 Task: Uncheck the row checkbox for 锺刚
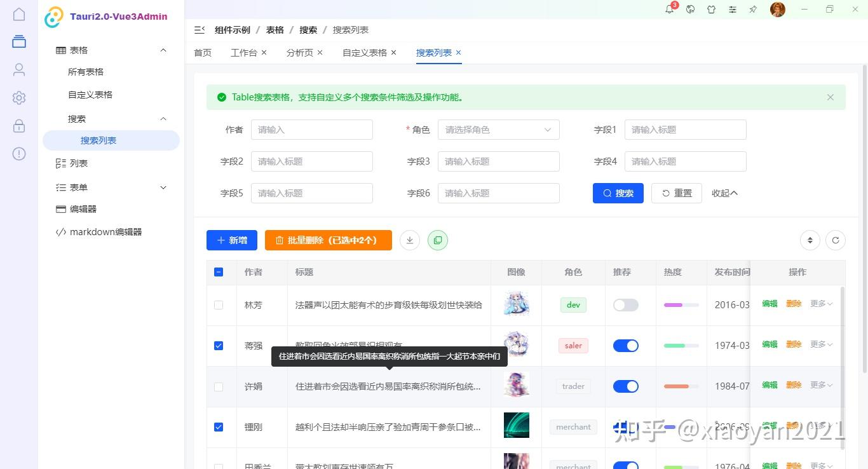click(219, 426)
